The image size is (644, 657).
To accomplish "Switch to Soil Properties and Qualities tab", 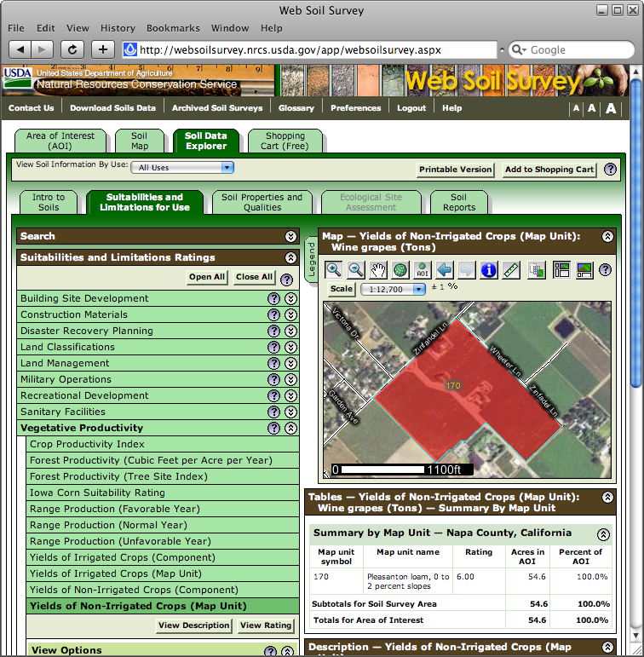I will (262, 202).
